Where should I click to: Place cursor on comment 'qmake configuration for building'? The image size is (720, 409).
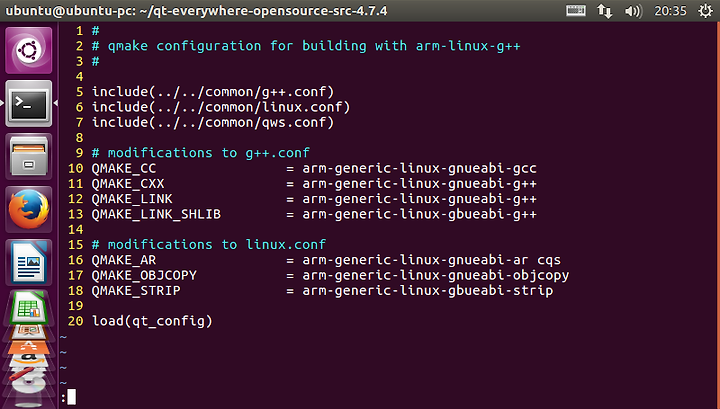[x=237, y=46]
